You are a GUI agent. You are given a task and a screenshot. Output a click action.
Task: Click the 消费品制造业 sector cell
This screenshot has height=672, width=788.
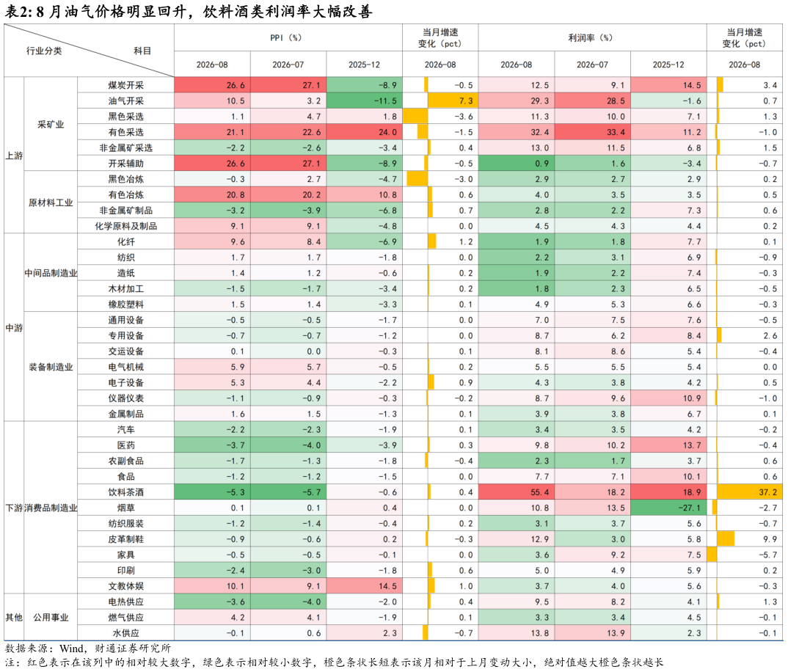51,508
